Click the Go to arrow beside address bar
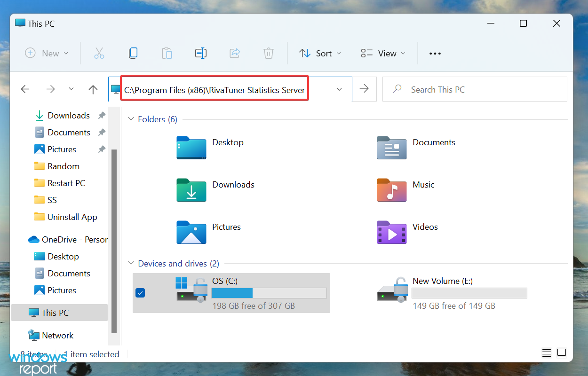Viewport: 588px width, 376px height. 364,89
